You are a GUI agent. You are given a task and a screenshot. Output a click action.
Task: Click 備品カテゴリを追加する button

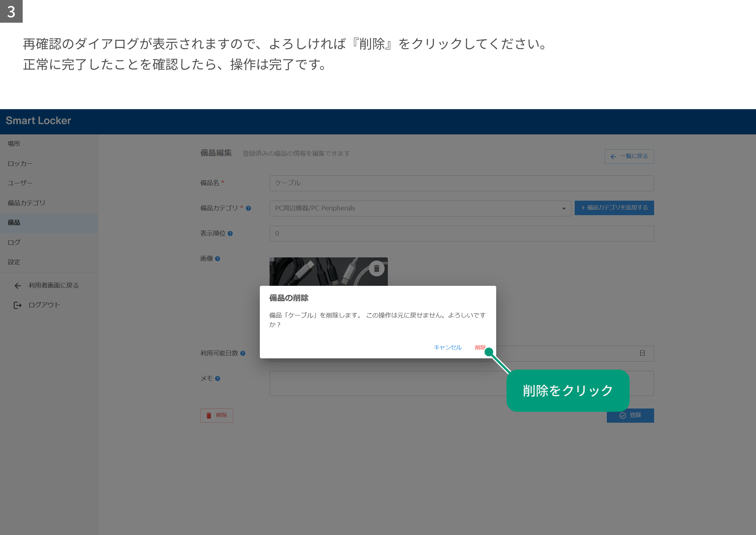(615, 208)
